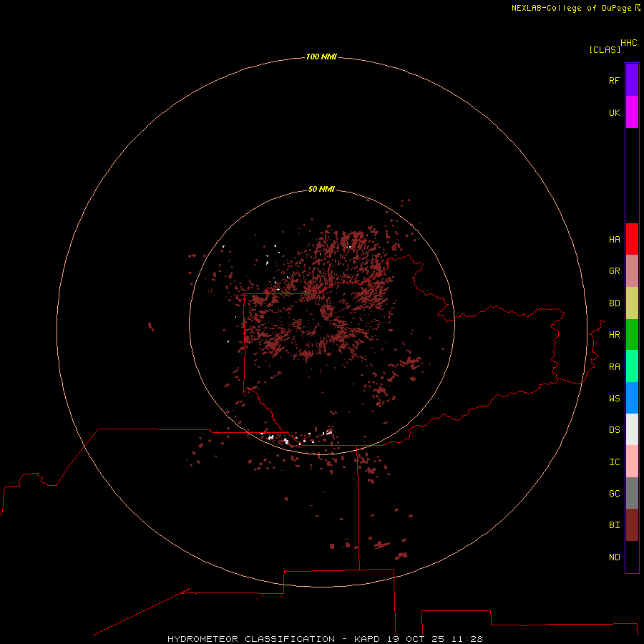Click the [CLAS] unit label

click(x=605, y=49)
